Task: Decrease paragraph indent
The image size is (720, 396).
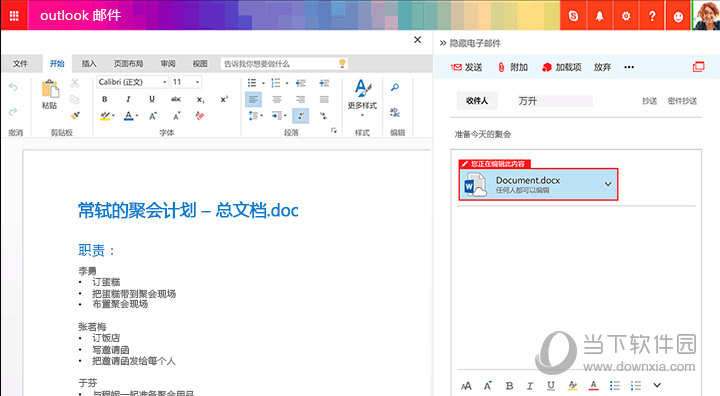Action: point(301,83)
